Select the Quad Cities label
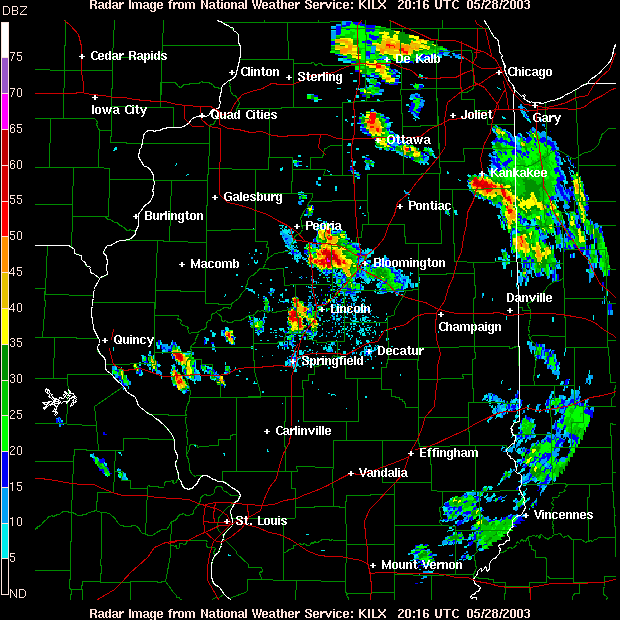Viewport: 620px width, 620px height. 244,115
